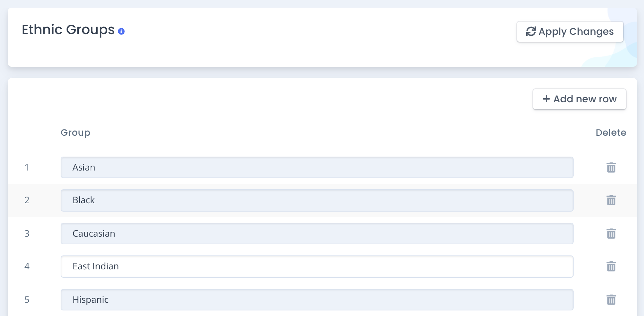Select the Caucasian input field
Screen dimensions: 644x316
click(317, 234)
